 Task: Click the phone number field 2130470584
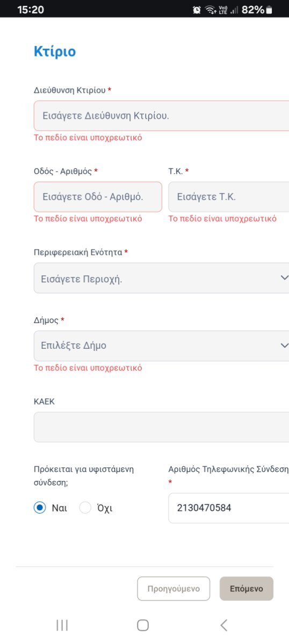[229, 508]
